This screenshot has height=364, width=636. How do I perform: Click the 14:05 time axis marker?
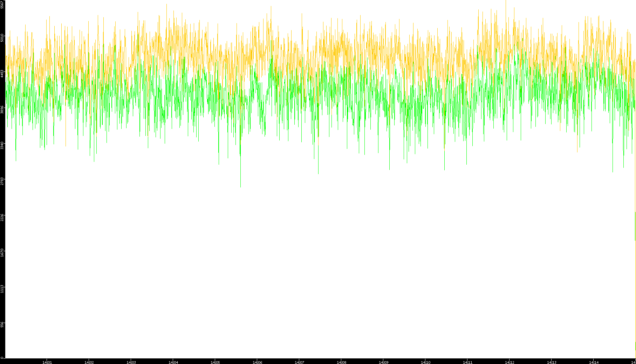pos(215,362)
